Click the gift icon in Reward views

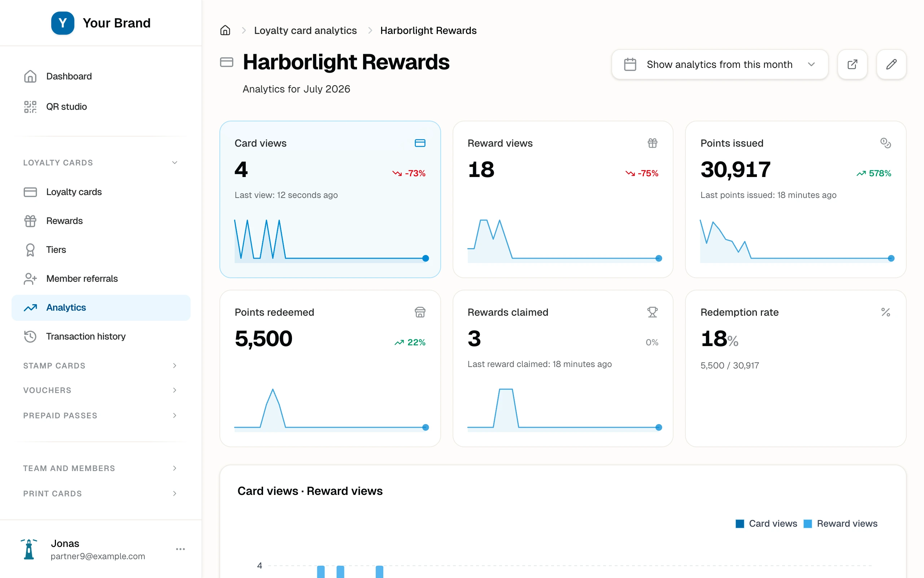coord(653,143)
